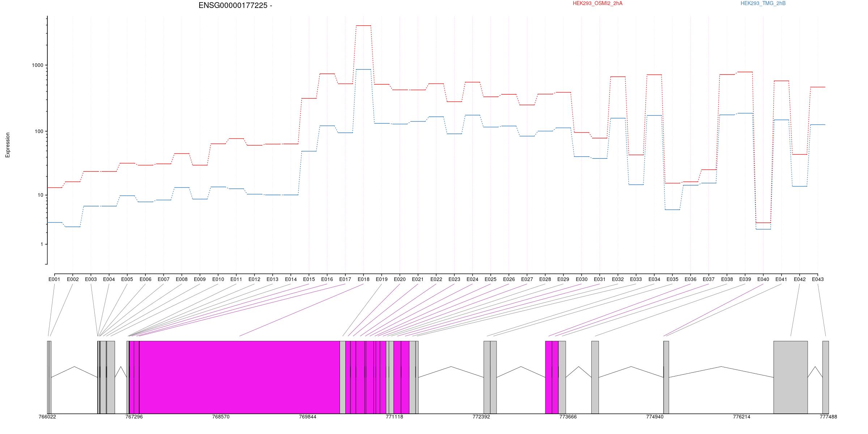Click the E008 exon axis label
868x434 pixels.
click(182, 279)
